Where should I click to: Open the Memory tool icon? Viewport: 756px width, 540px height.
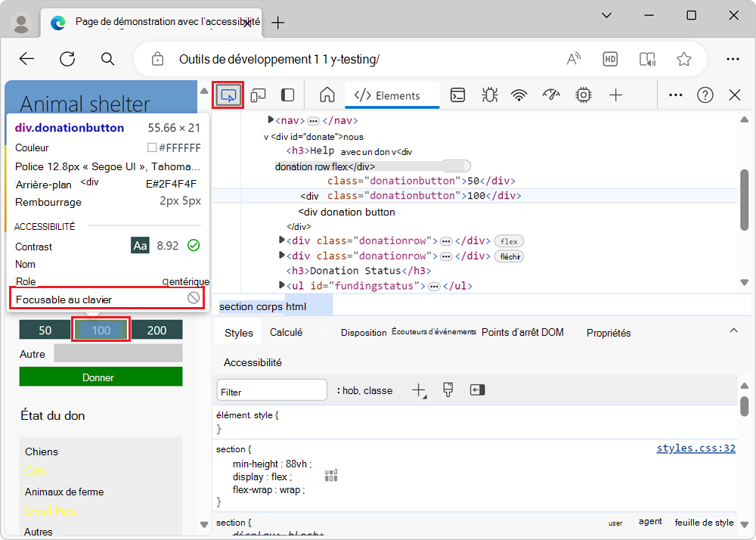click(x=583, y=95)
